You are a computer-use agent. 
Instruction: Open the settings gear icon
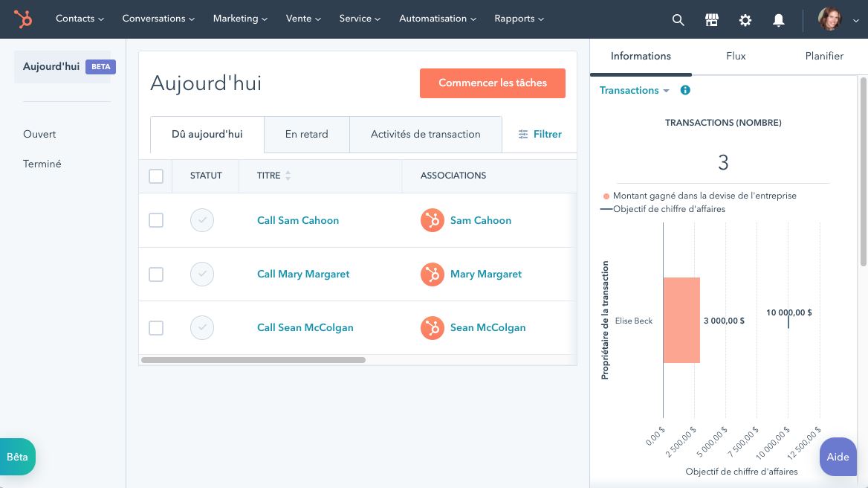745,20
